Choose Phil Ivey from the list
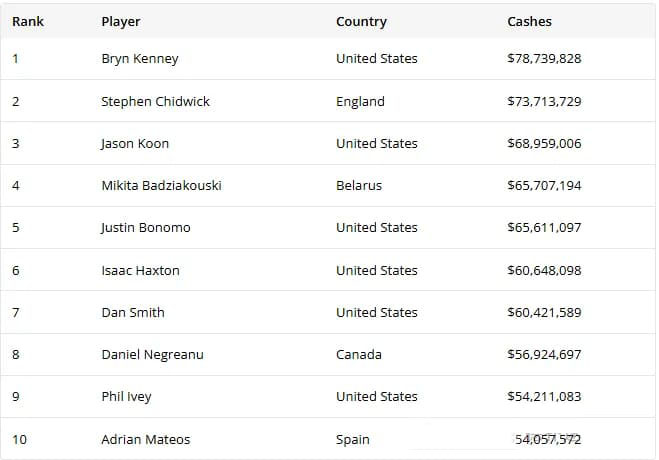659x460 pixels. pyautogui.click(x=126, y=396)
